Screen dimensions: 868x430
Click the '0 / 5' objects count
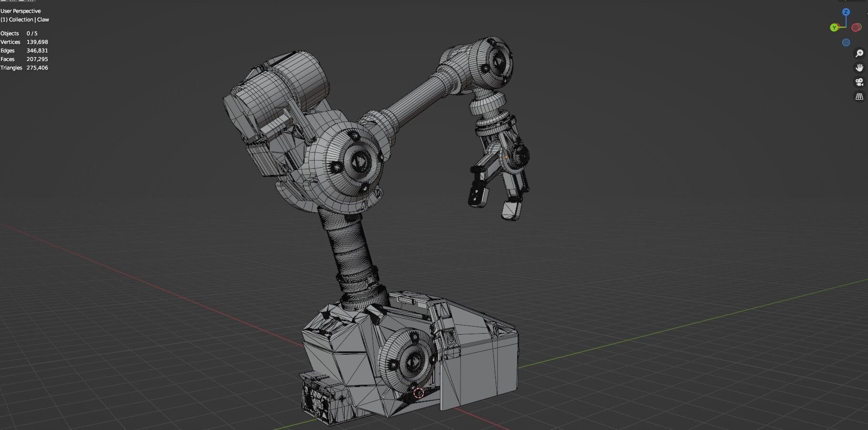[x=32, y=33]
